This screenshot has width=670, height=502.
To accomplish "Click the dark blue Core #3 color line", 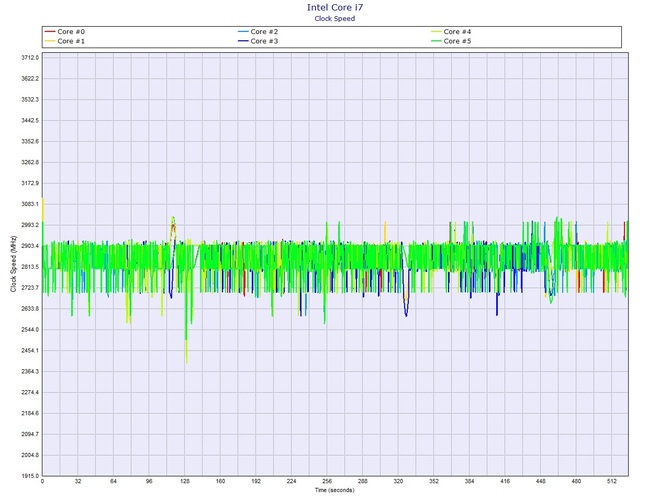I will tap(243, 41).
